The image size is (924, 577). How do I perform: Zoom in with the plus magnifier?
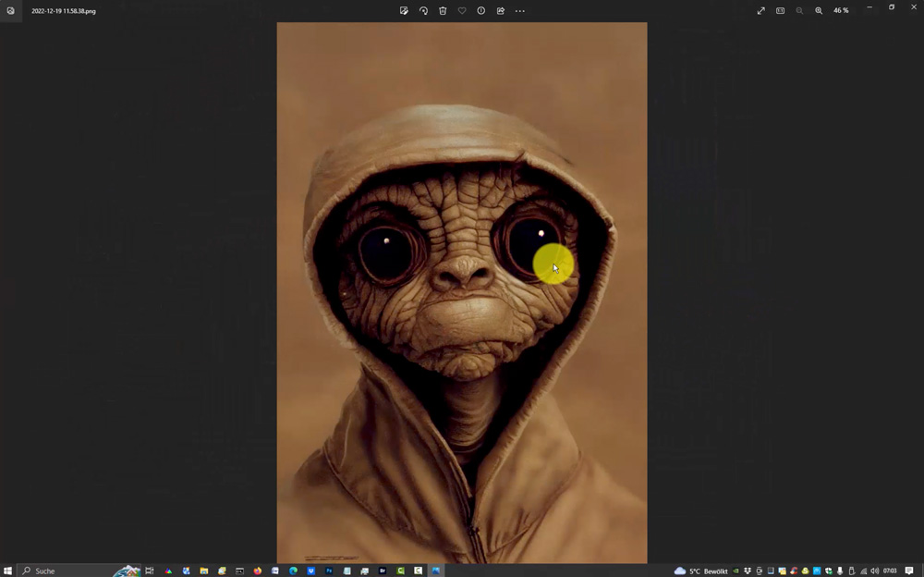819,10
